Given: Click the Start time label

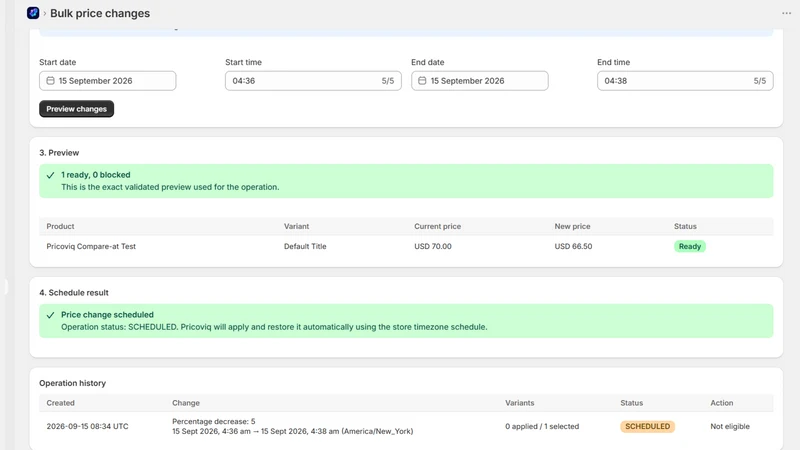Looking at the screenshot, I should pos(243,62).
